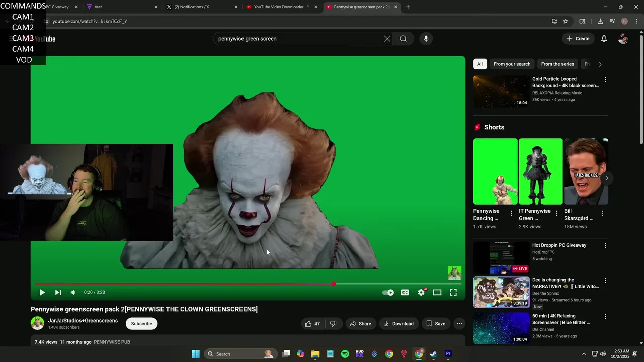
Task: Open YouTube notifications bell
Action: [604, 39]
